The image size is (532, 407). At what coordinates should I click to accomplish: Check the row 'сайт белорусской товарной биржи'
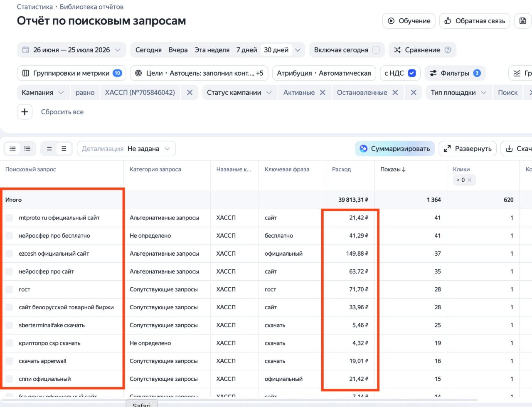coord(9,307)
